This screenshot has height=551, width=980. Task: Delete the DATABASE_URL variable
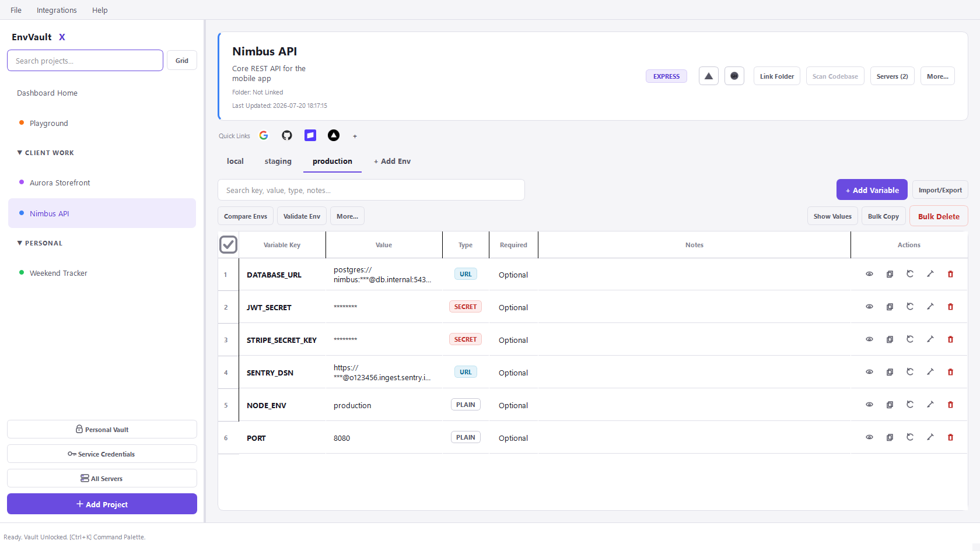coord(951,274)
